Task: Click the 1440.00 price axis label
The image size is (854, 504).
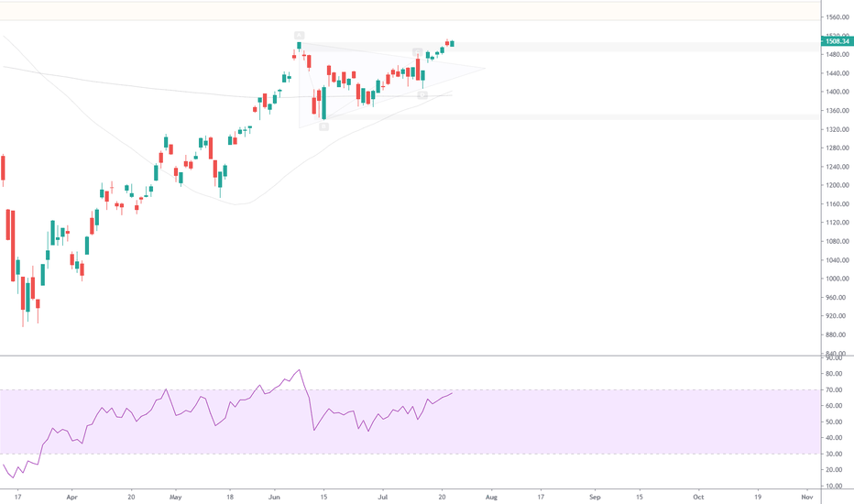Action: click(x=838, y=73)
